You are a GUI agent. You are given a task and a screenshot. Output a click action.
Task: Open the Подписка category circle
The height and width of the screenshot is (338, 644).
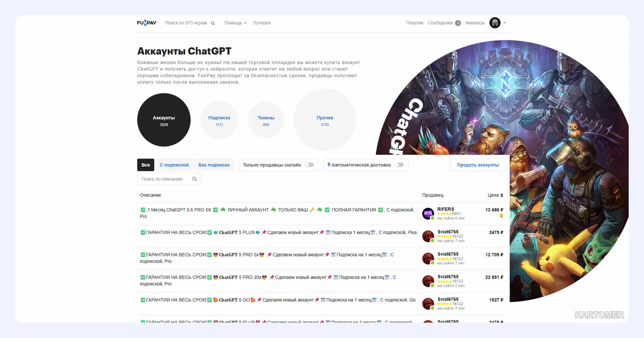click(219, 120)
